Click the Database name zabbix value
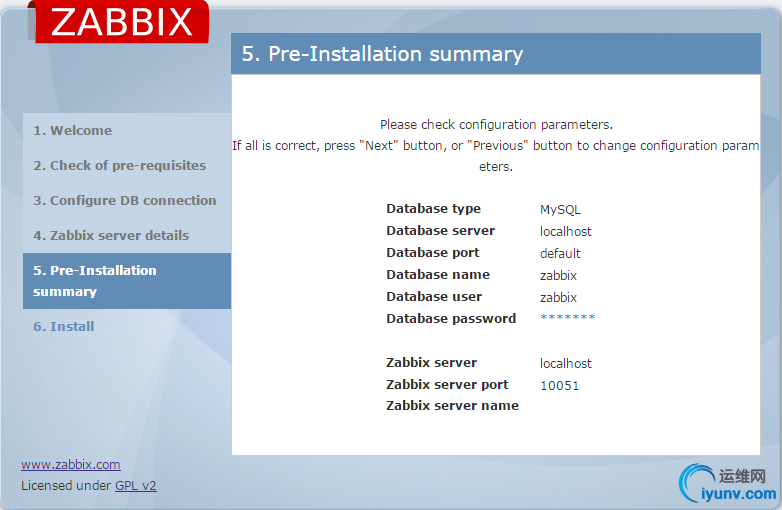Screen dimensions: 782x510 (x=558, y=276)
